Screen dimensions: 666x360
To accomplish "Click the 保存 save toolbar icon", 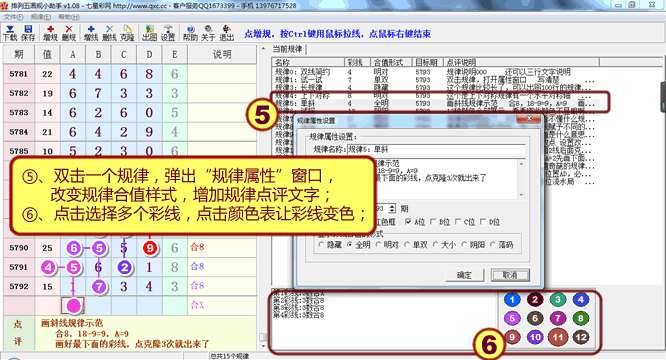I will [x=28, y=33].
